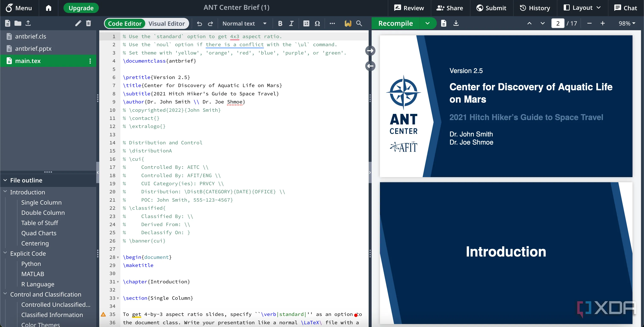Click the Introduction slide in the PDF preview
Viewport: 644px width, 327px height.
pyautogui.click(x=506, y=252)
